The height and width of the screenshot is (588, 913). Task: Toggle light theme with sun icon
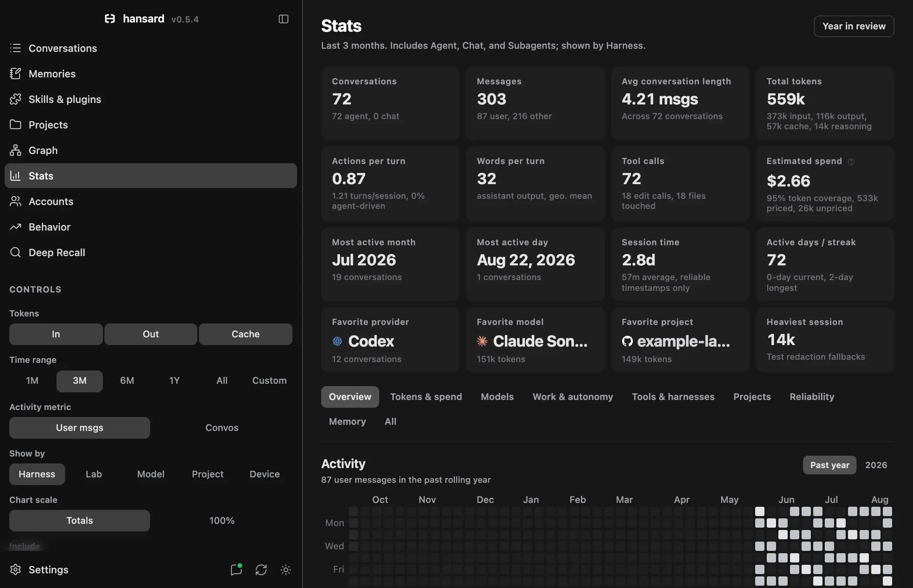(286, 569)
